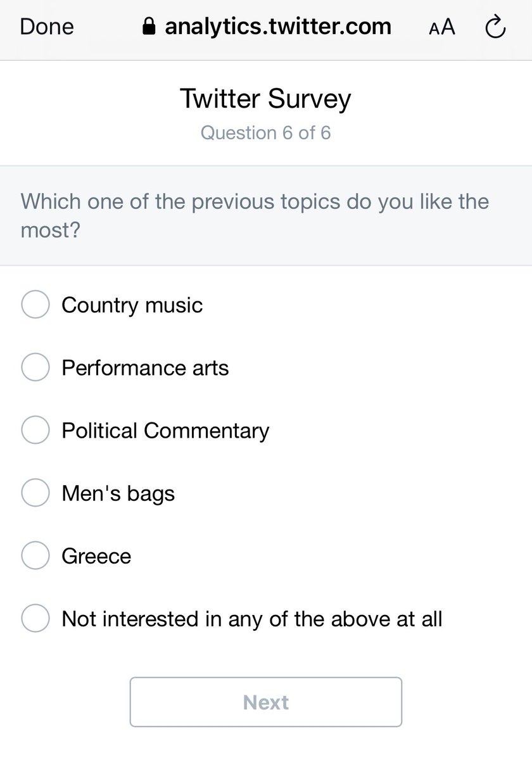532x760 pixels.
Task: Click the "Political Commentary" label text
Action: coord(165,430)
